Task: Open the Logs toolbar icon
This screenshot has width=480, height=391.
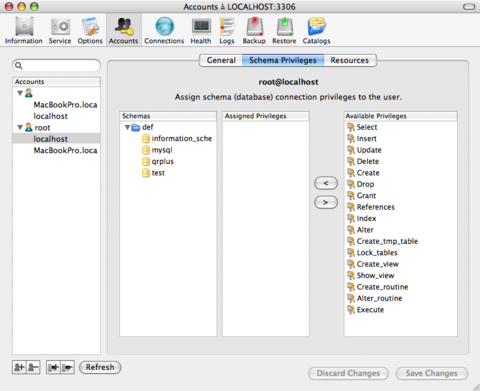Action: [227, 30]
